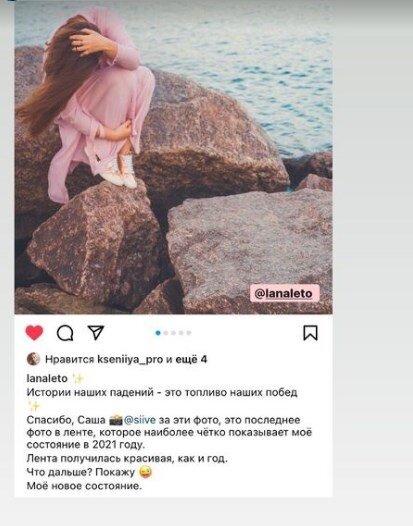Share the post with the paper plane icon

coord(96,332)
